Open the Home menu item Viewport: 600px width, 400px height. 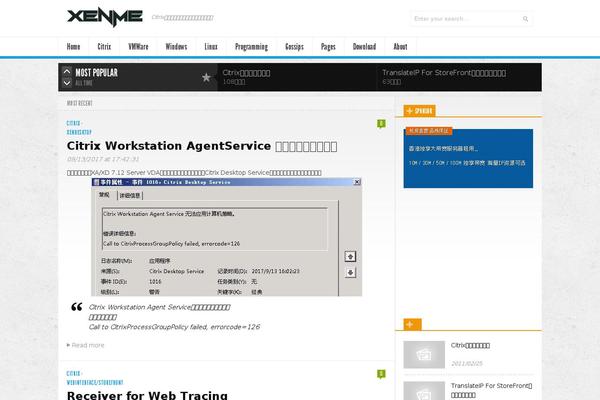[73, 47]
